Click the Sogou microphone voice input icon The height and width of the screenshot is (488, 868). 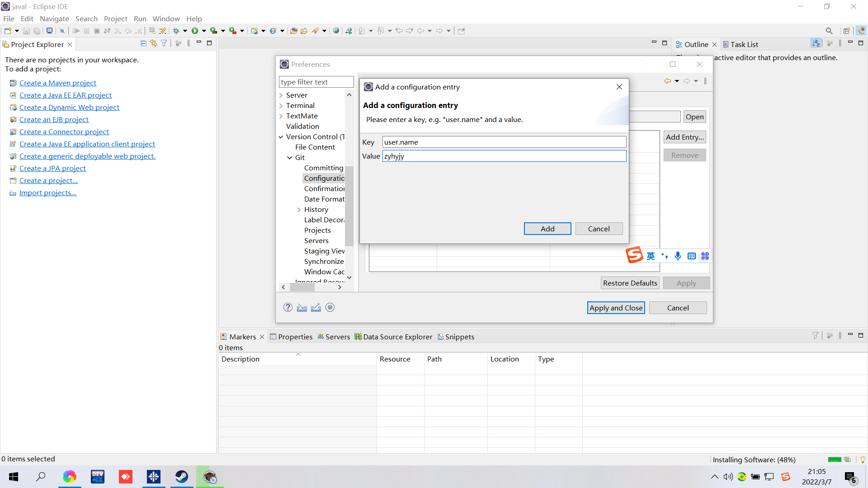(678, 256)
